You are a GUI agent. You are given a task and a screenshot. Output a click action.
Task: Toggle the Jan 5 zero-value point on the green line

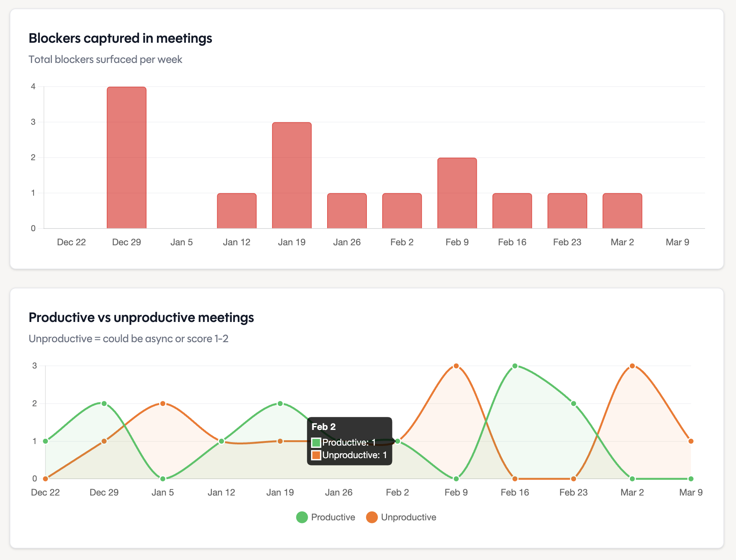pyautogui.click(x=163, y=478)
